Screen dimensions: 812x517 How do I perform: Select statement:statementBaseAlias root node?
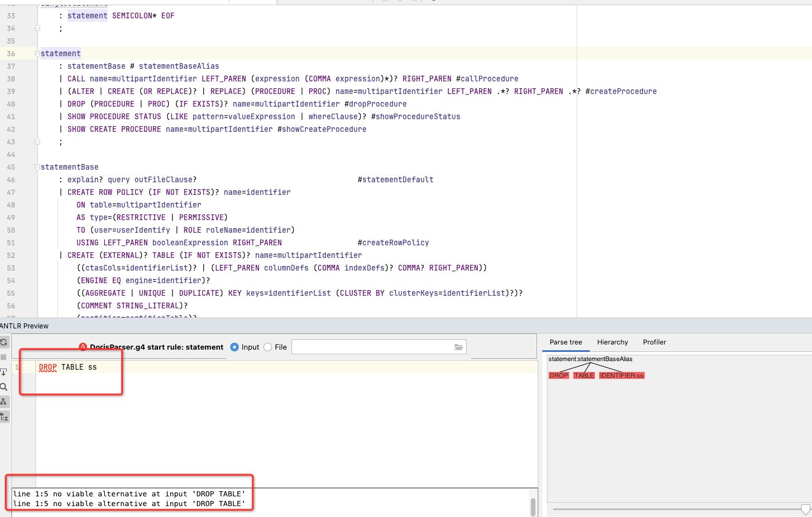590,359
